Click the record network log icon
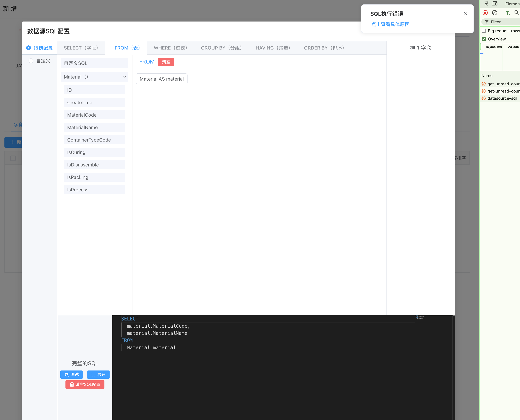Image resolution: width=520 pixels, height=420 pixels. [485, 13]
